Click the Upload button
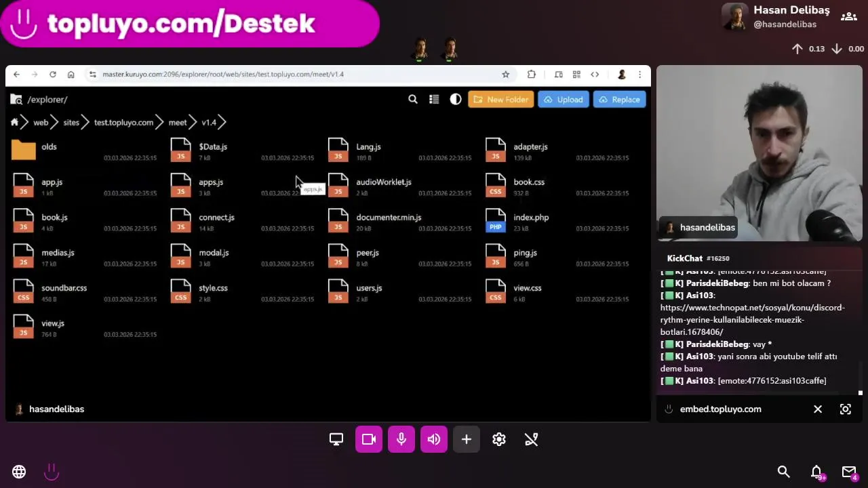868x488 pixels. click(x=564, y=100)
